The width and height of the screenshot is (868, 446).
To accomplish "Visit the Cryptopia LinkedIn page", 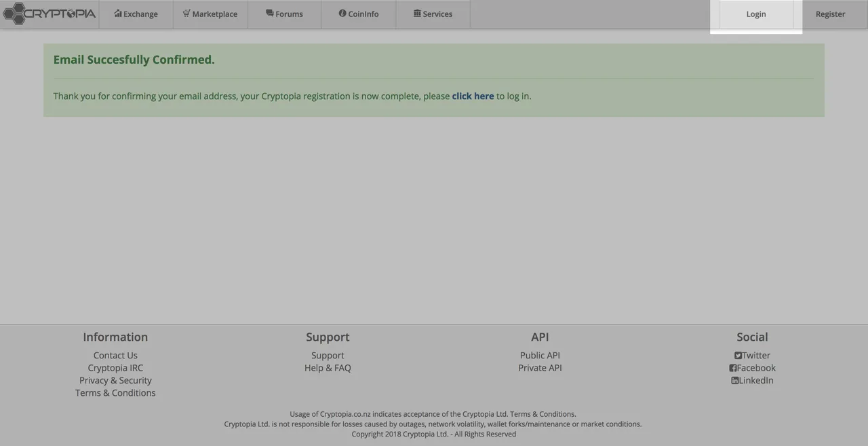I will click(752, 380).
